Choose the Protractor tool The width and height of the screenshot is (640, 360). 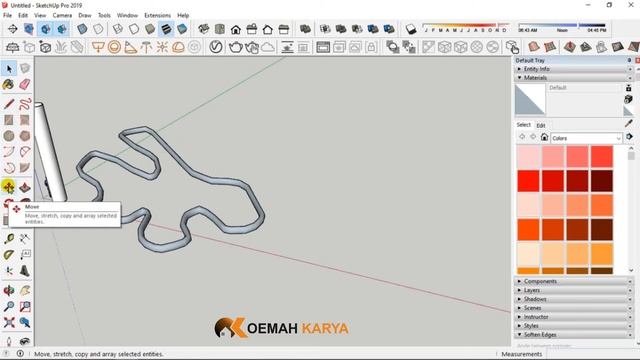9,255
